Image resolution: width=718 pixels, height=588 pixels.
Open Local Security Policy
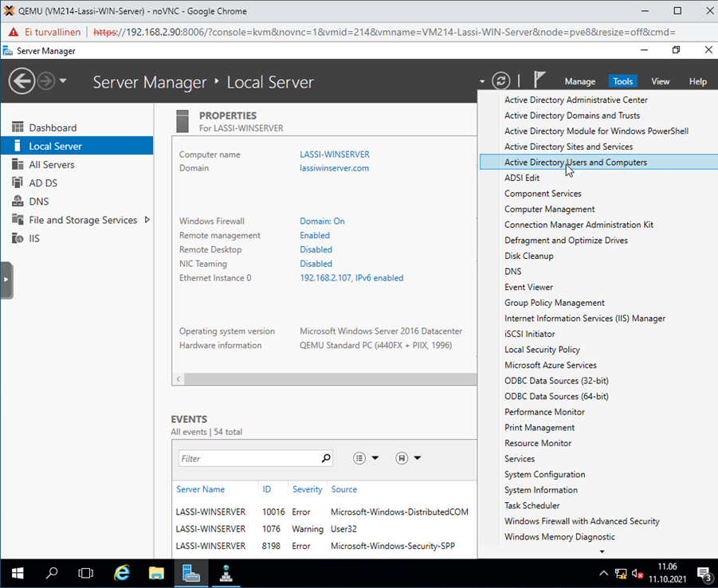[x=542, y=350]
